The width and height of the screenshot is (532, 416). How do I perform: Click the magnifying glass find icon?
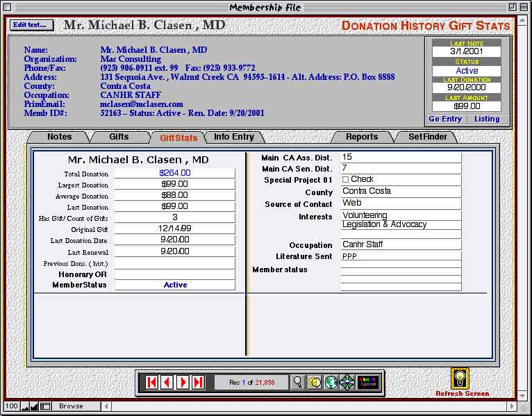pos(298,382)
